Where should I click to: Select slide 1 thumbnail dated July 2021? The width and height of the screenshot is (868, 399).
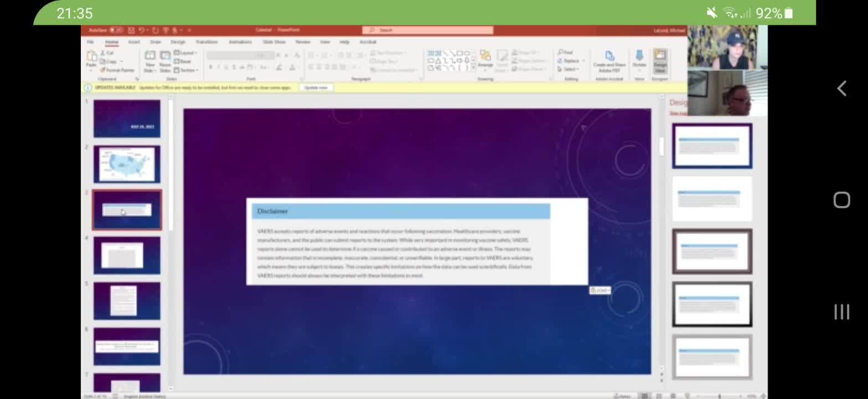(127, 119)
